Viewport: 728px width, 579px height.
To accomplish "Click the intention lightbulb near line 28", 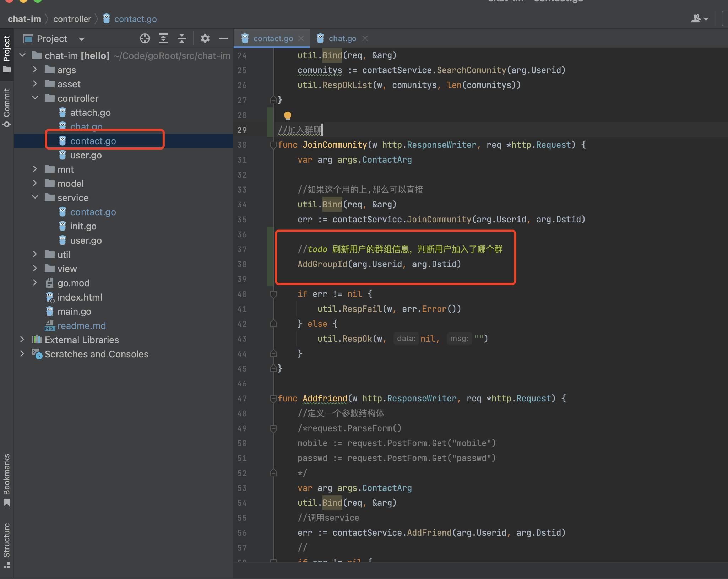I will tap(287, 116).
